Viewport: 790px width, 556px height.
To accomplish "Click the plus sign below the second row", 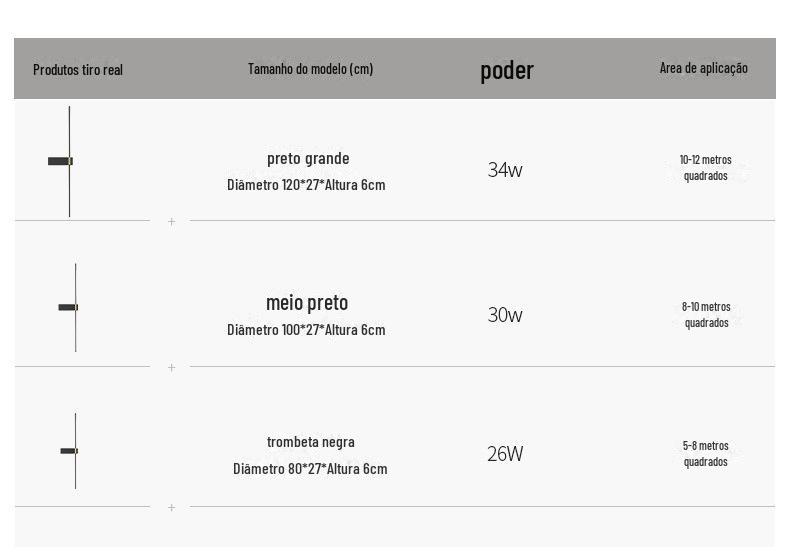I will (171, 367).
